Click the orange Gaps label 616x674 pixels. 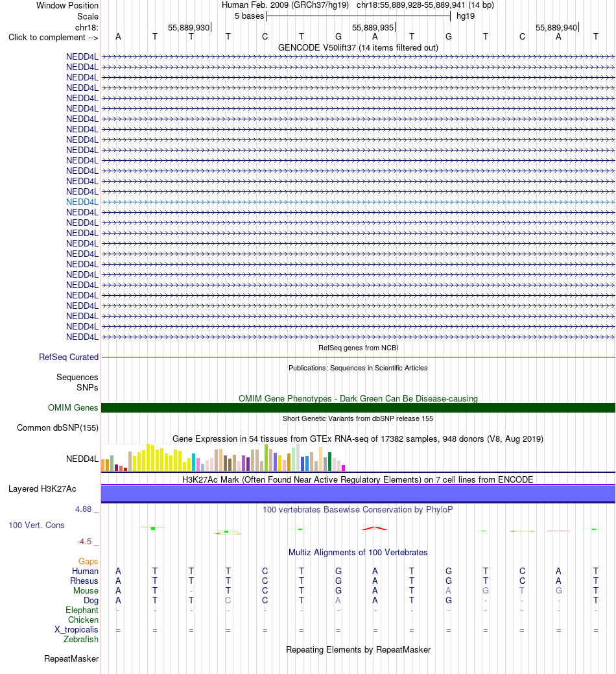pyautogui.click(x=88, y=561)
